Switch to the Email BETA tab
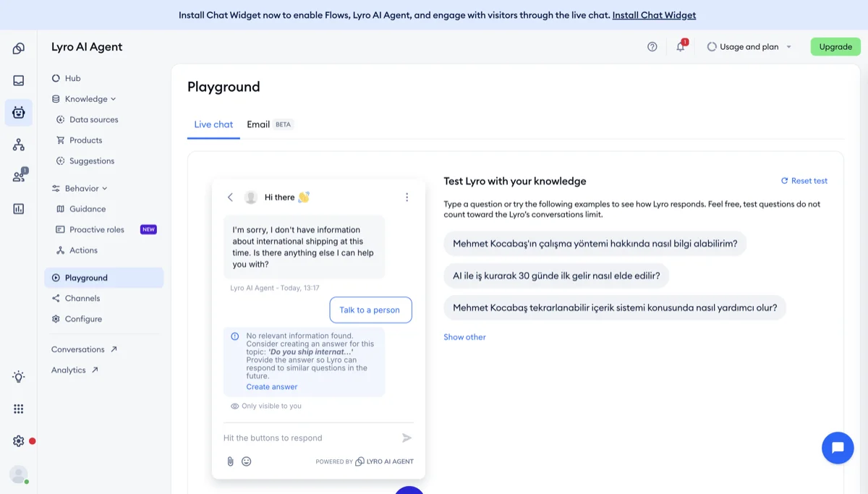Image resolution: width=868 pixels, height=494 pixels. tap(270, 124)
